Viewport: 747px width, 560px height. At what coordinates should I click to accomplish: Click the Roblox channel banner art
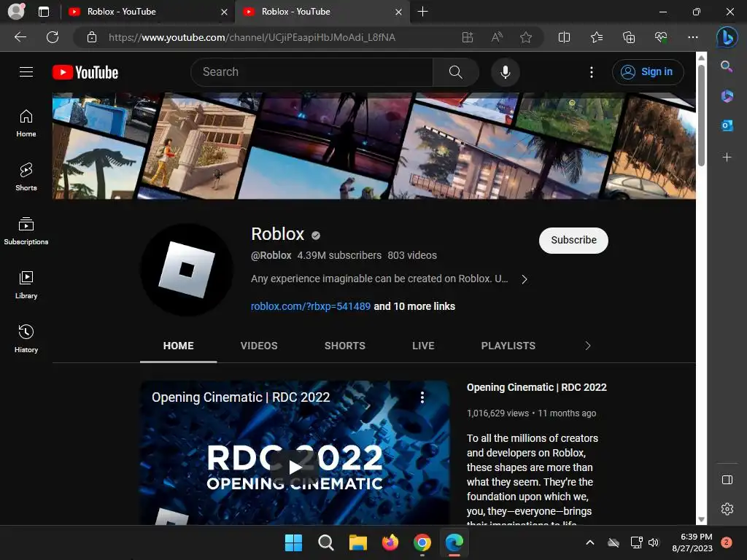click(373, 146)
